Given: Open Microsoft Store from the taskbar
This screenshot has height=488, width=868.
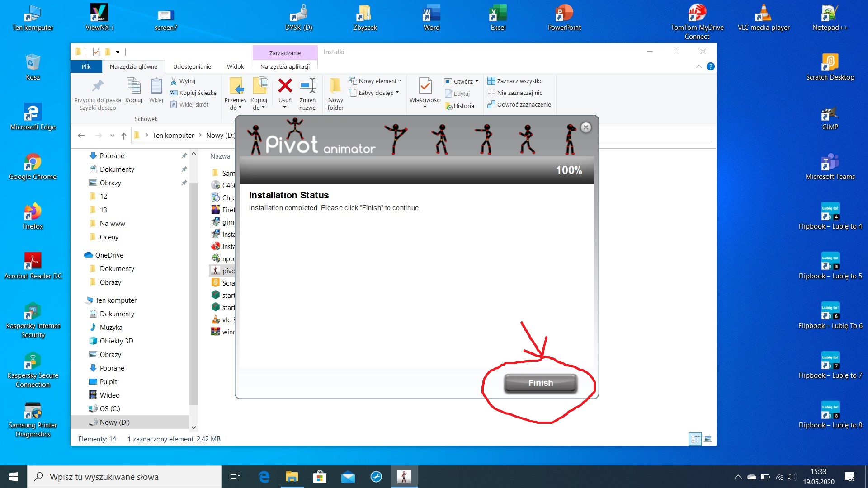Looking at the screenshot, I should (320, 477).
